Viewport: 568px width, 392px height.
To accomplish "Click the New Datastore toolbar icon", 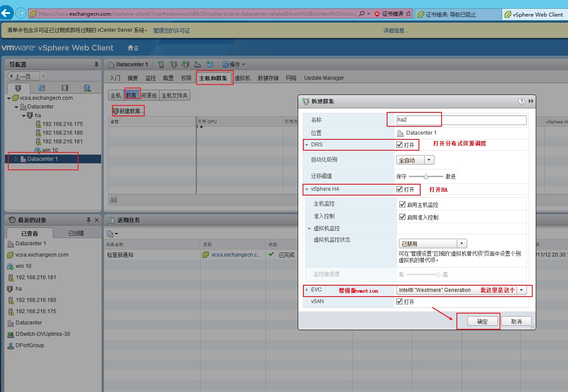I will [186, 64].
